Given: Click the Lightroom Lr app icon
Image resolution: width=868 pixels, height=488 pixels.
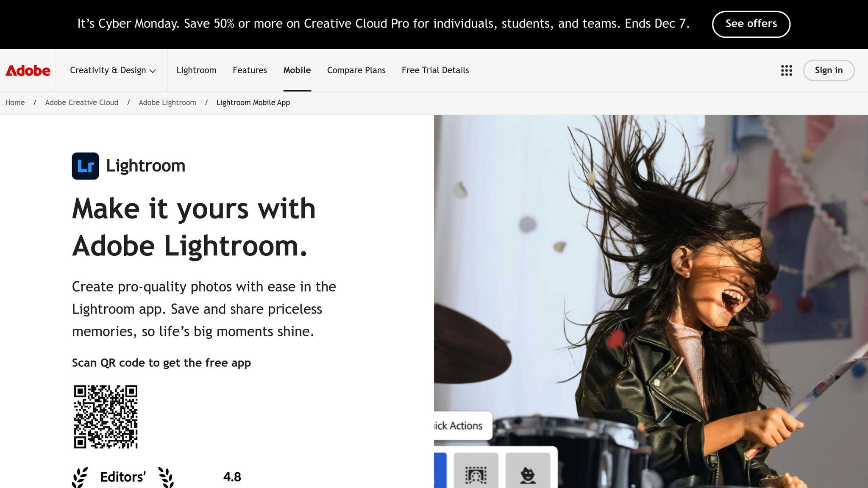Looking at the screenshot, I should click(x=85, y=166).
